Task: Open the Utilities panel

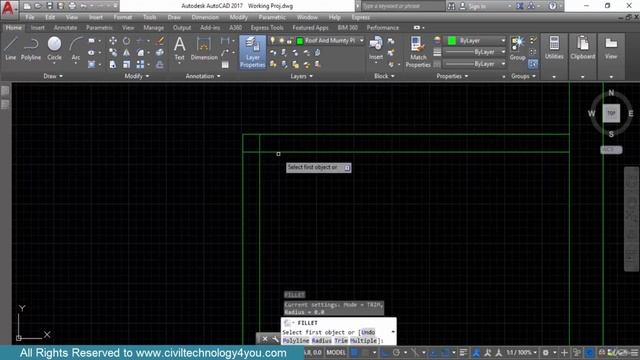Action: 554,48
